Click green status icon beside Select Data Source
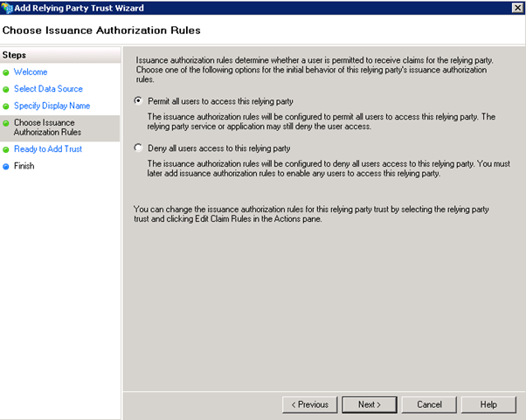The width and height of the screenshot is (526, 420). [x=6, y=89]
